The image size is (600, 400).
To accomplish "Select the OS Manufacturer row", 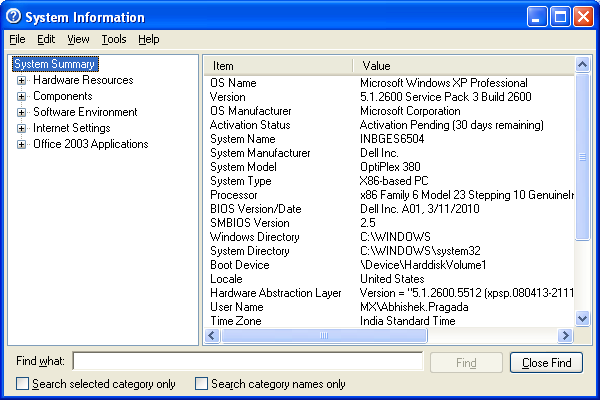I will coord(390,111).
